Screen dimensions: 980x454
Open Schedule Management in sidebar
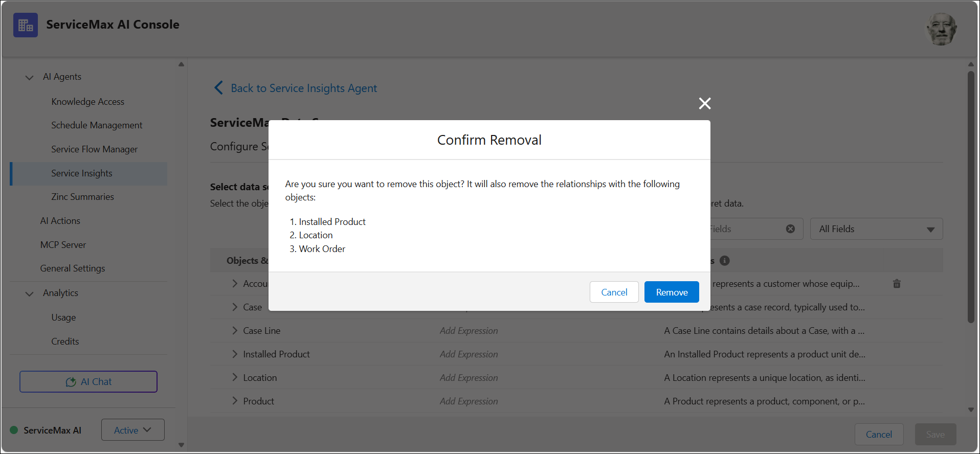pyautogui.click(x=97, y=125)
